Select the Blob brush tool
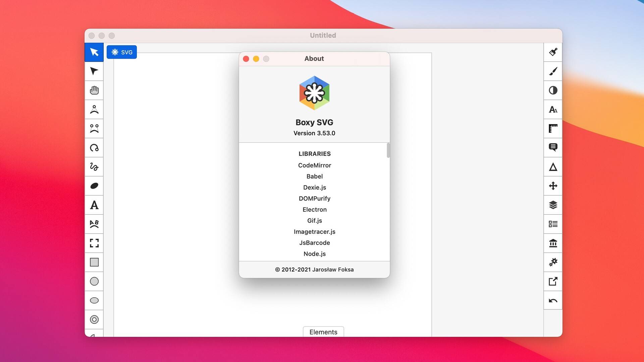The image size is (644, 362). pos(94,186)
